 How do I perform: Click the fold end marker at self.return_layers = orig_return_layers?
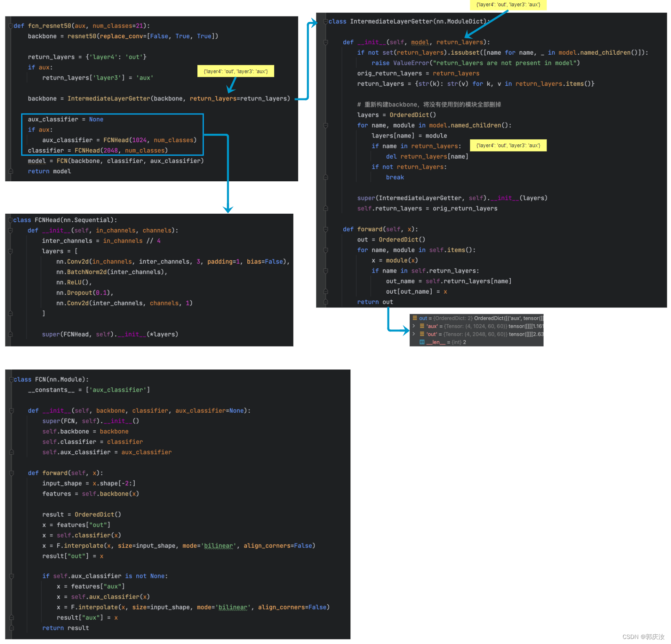pyautogui.click(x=326, y=208)
